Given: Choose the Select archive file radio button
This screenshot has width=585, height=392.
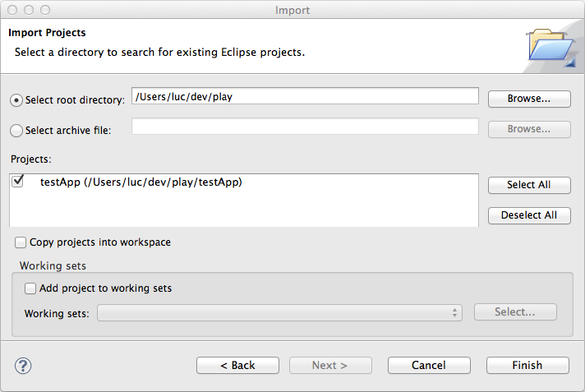Looking at the screenshot, I should [16, 130].
